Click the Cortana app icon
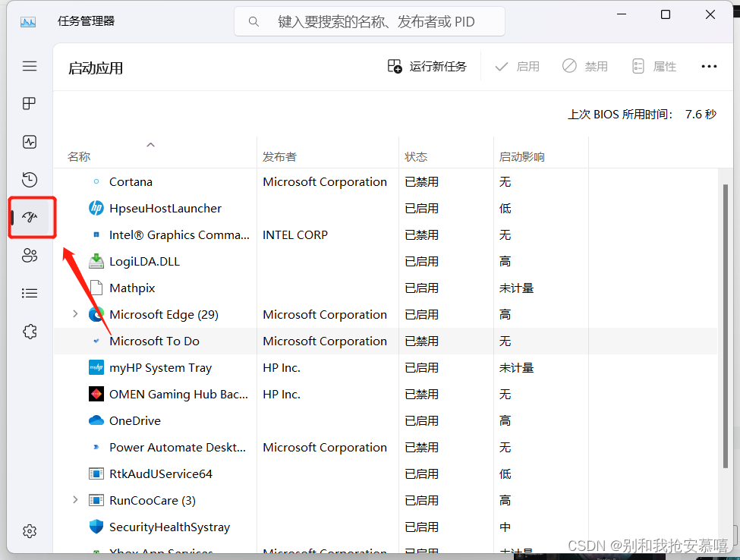The width and height of the screenshot is (740, 560). pyautogui.click(x=96, y=181)
